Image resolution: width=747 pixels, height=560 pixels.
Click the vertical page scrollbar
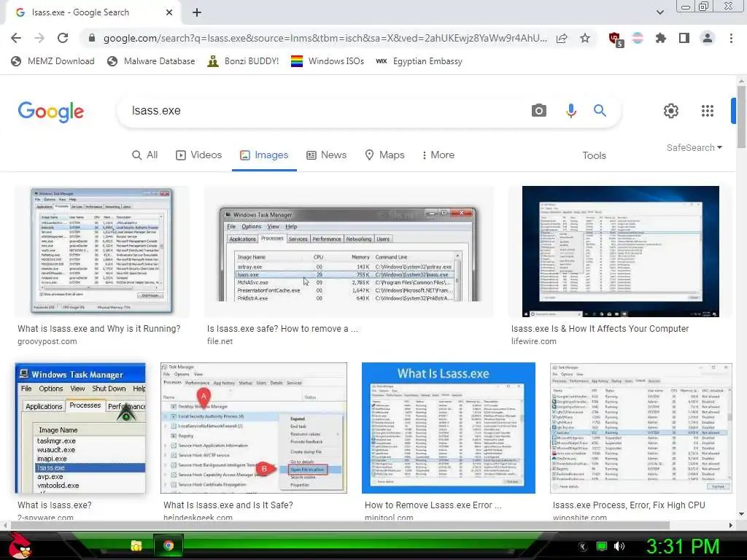coord(741,117)
